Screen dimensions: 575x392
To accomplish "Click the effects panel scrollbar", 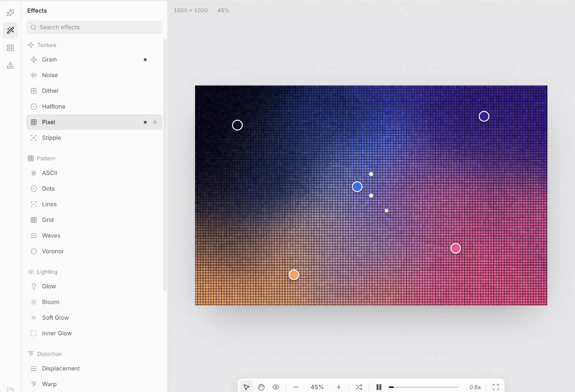I will 165,165.
